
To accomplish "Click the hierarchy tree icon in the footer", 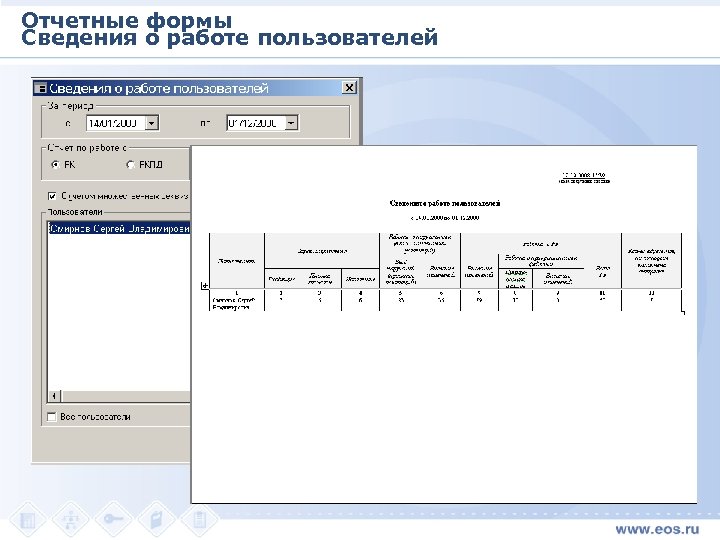I will (x=70, y=520).
